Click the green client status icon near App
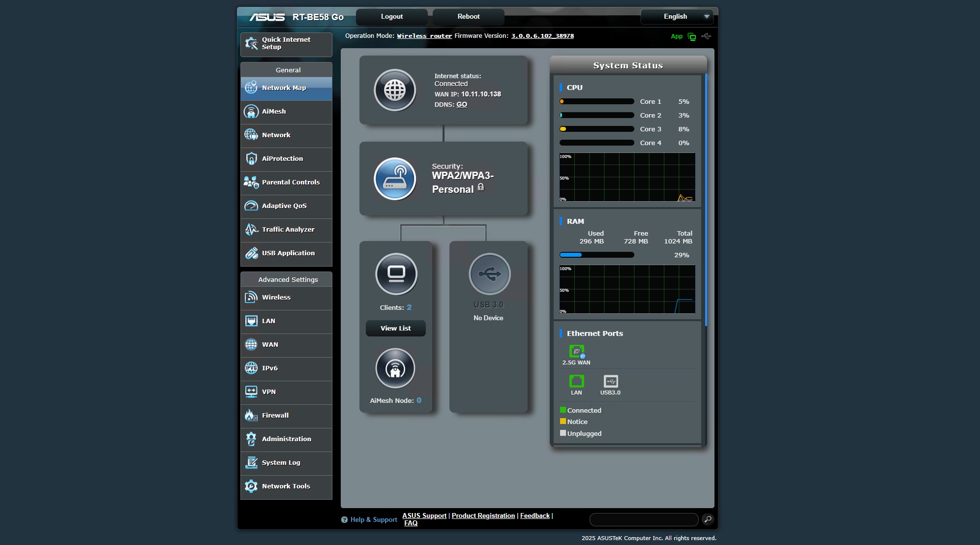 coord(692,36)
